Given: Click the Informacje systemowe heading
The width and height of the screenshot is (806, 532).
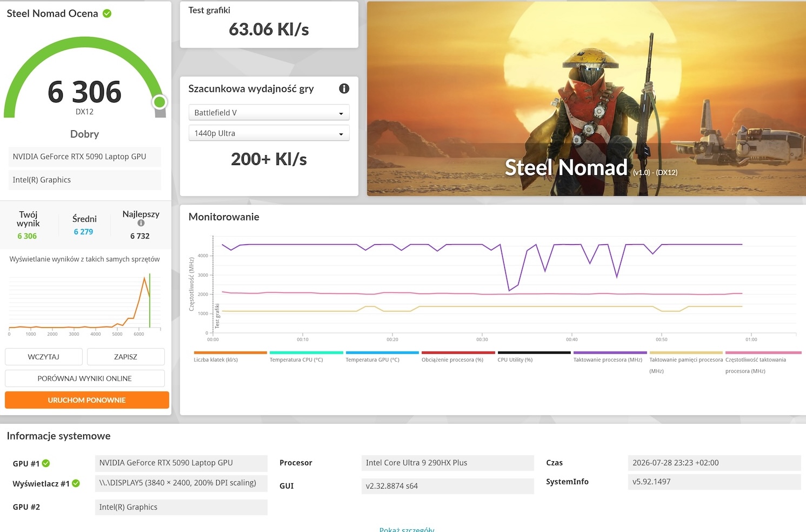Looking at the screenshot, I should coord(58,436).
